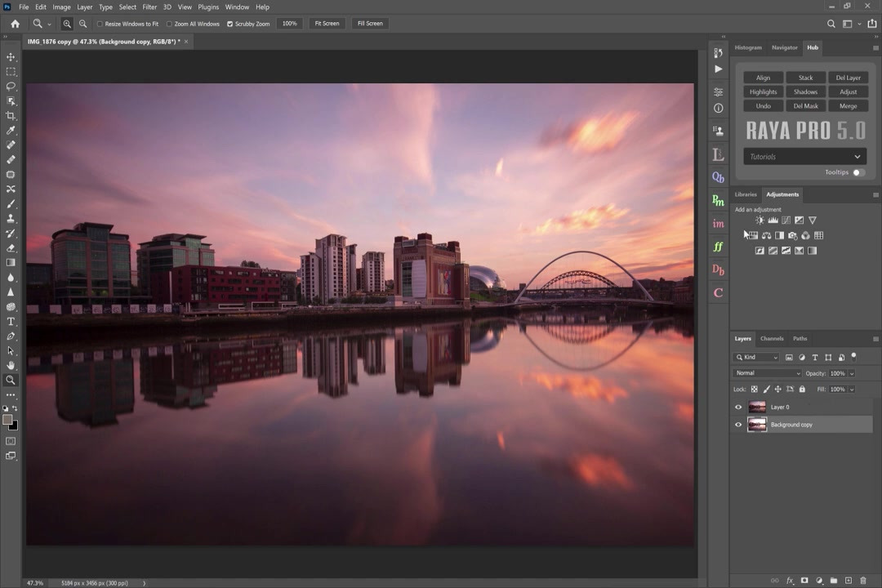Open the Filter menu
Viewport: 882px width, 588px height.
149,7
